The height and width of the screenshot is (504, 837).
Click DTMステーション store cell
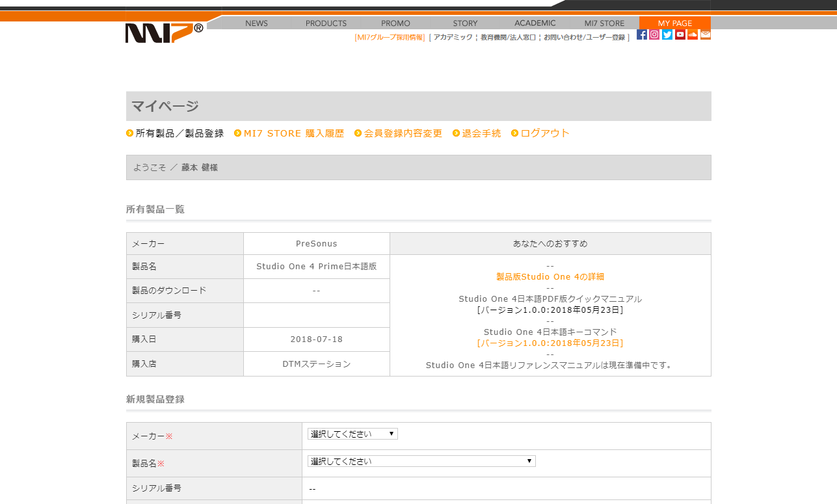pos(317,364)
